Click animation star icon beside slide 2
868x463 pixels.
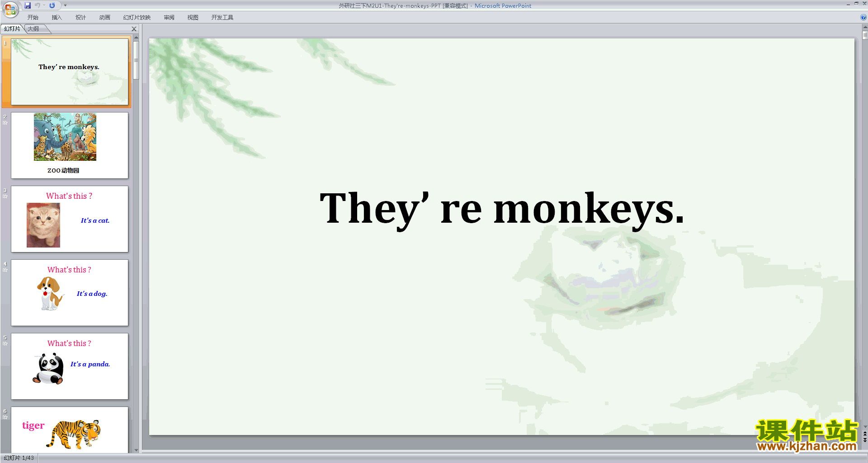coord(5,123)
